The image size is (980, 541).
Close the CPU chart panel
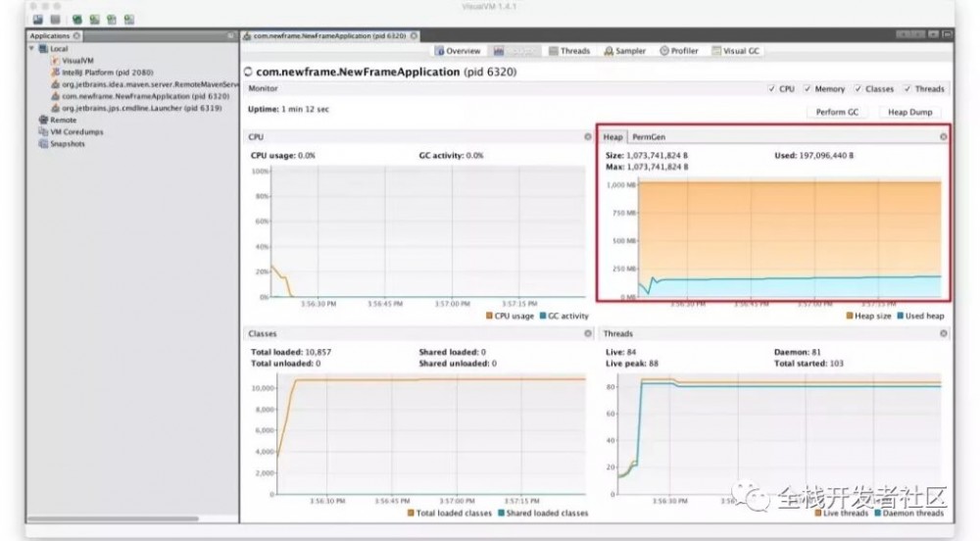click(587, 137)
